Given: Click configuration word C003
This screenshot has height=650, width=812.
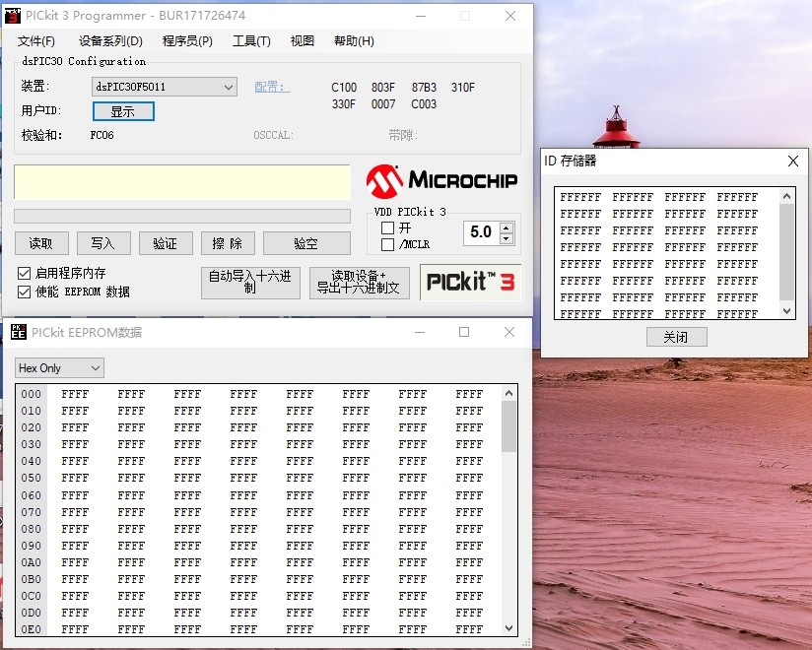Looking at the screenshot, I should pyautogui.click(x=424, y=104).
